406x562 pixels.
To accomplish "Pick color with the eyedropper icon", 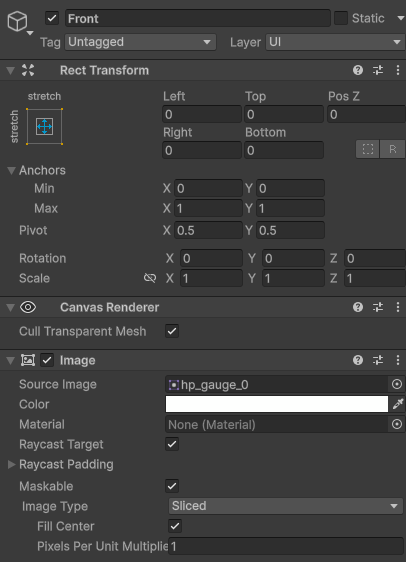I will [398, 404].
